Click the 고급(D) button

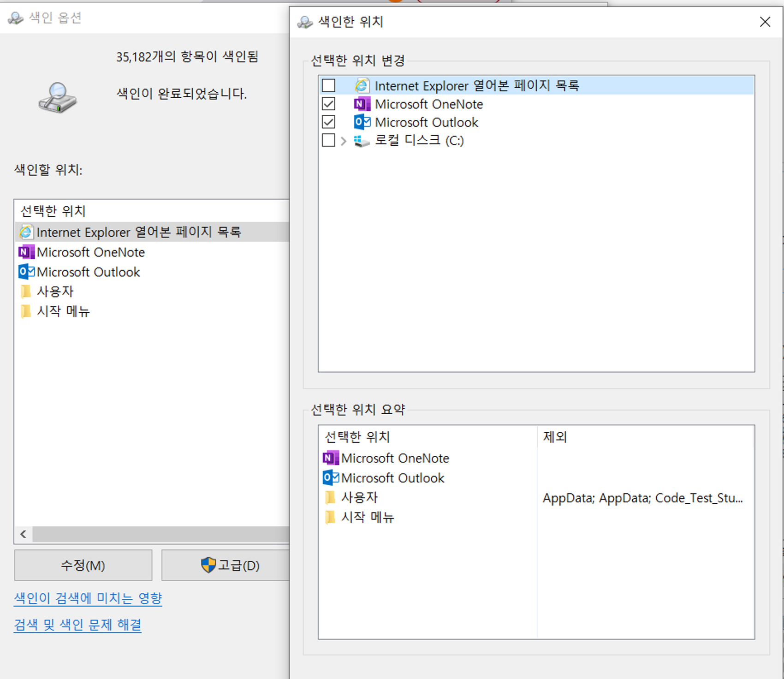226,565
